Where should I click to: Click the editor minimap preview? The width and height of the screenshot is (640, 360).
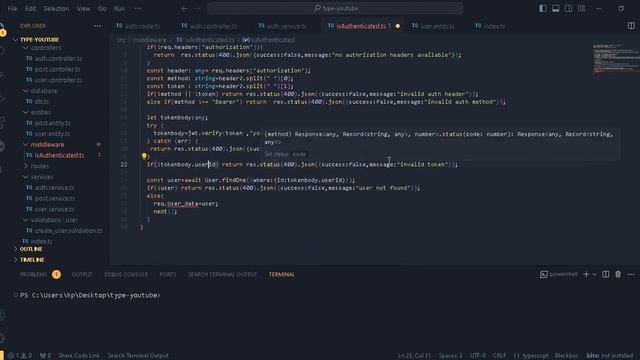tap(616, 58)
